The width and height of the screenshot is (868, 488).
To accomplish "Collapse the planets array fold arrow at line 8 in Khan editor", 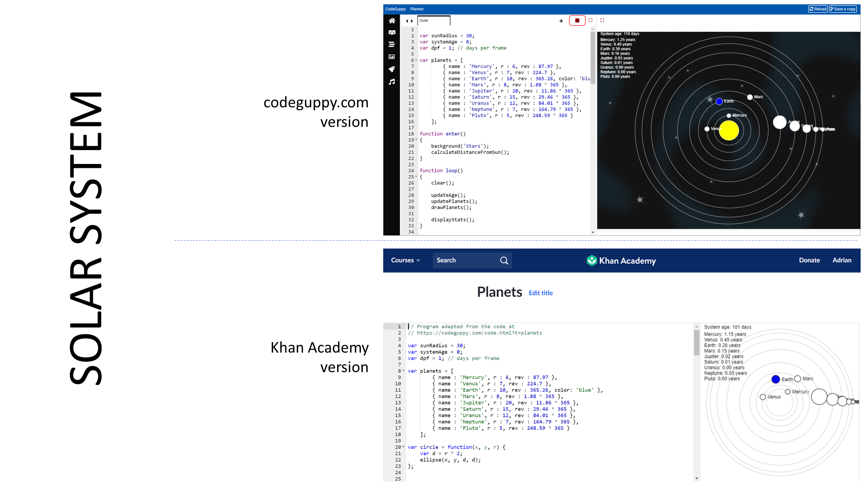I will (x=404, y=371).
